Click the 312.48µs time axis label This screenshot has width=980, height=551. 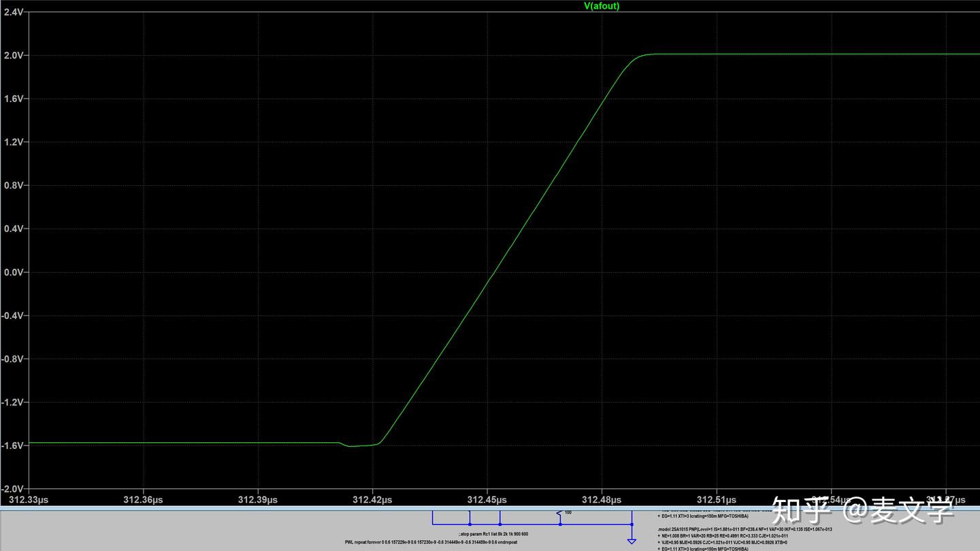click(x=602, y=499)
